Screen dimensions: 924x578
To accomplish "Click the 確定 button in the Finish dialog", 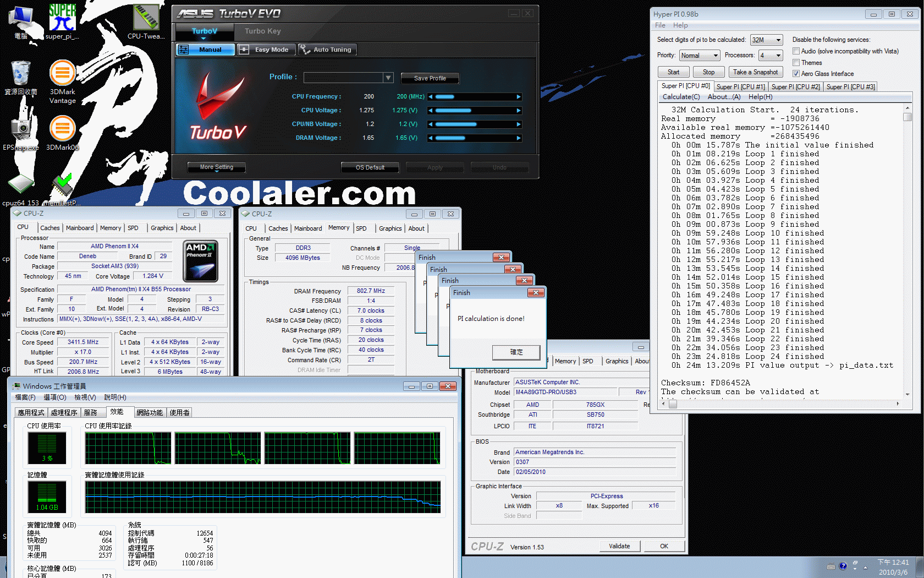I will [x=516, y=352].
